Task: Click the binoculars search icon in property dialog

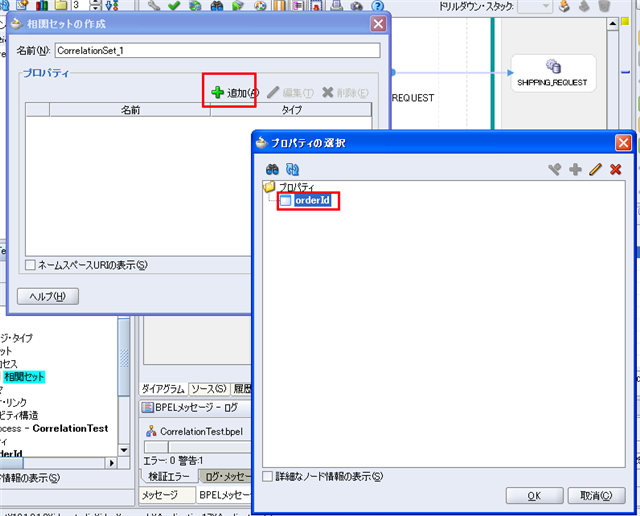Action: (x=271, y=169)
